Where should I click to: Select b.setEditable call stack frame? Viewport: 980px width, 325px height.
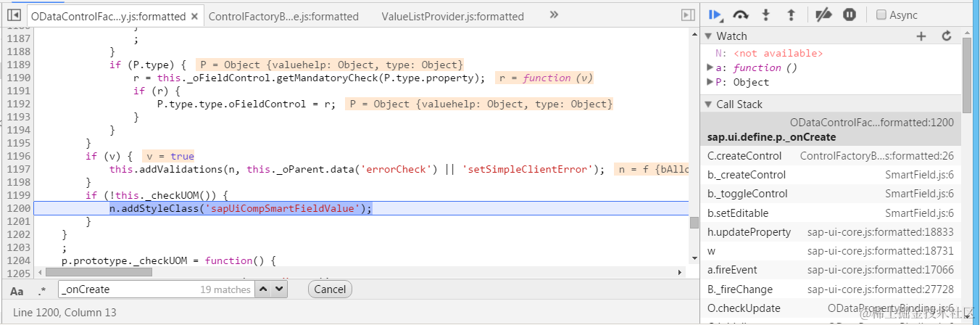pos(831,213)
